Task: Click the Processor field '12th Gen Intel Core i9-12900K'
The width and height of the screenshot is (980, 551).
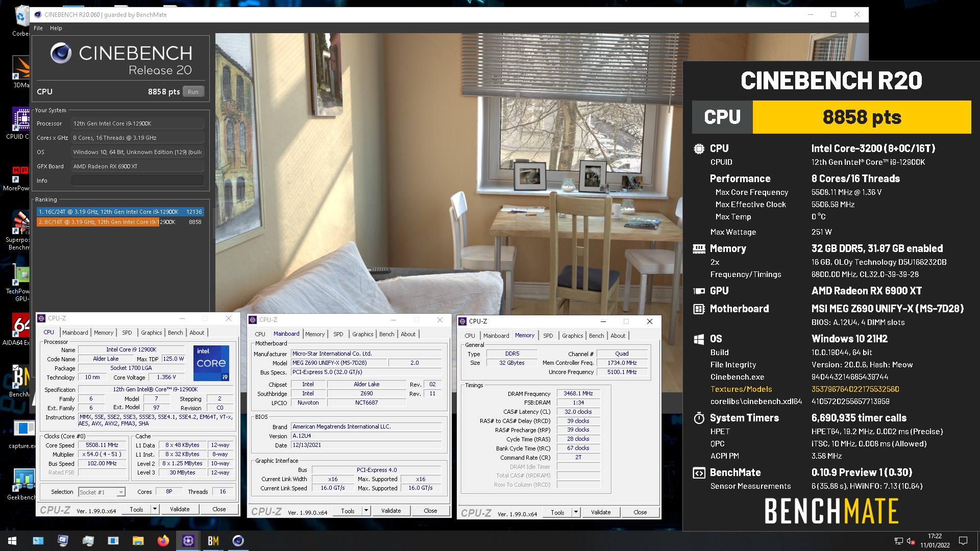Action: [137, 123]
